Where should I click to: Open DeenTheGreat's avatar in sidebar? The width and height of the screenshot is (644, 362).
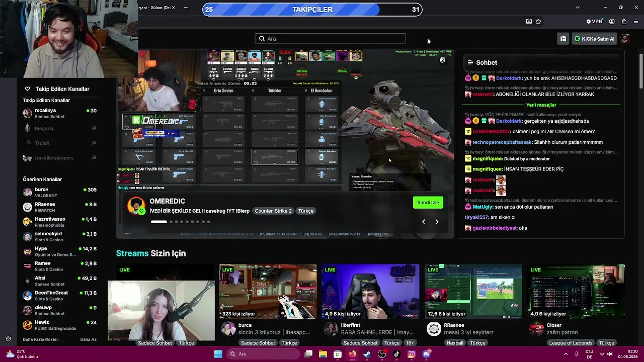tap(27, 295)
